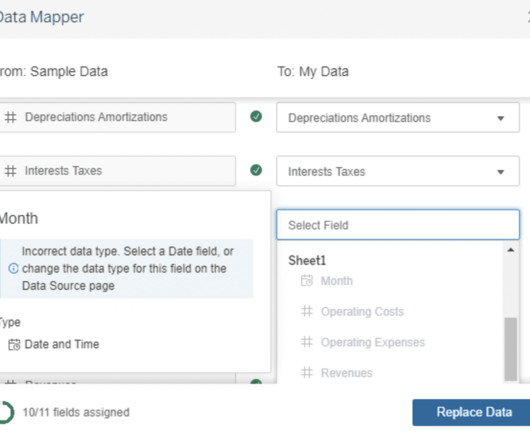Click the number icon beside Operating Costs option
The width and height of the screenshot is (530, 442).
pos(307,311)
